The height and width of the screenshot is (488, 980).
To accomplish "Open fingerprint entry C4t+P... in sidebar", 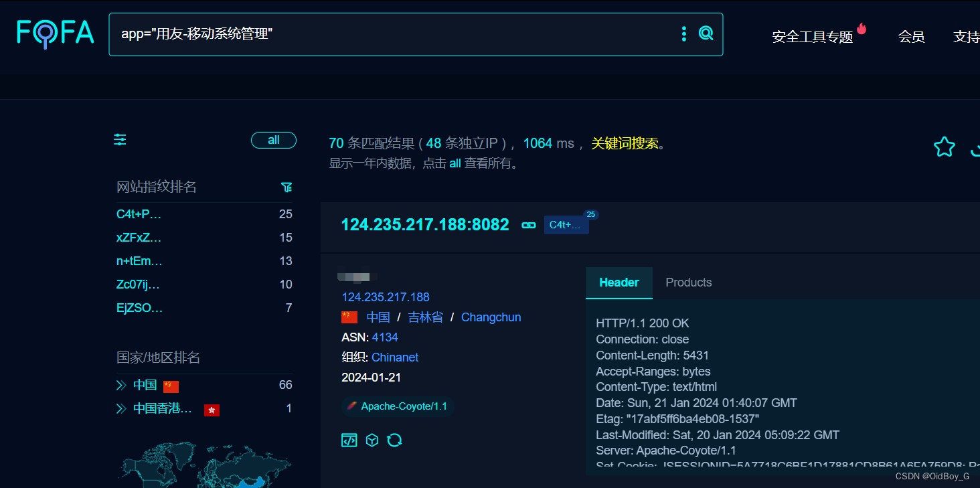I will [139, 214].
